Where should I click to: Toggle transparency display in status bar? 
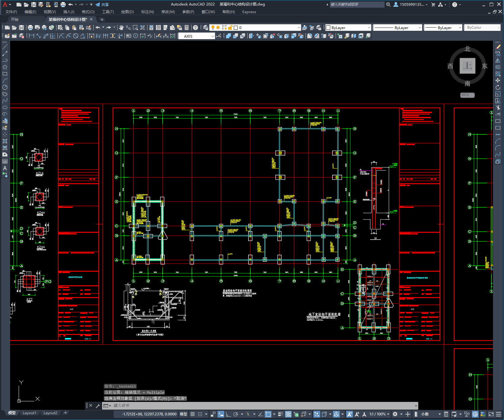(288, 414)
